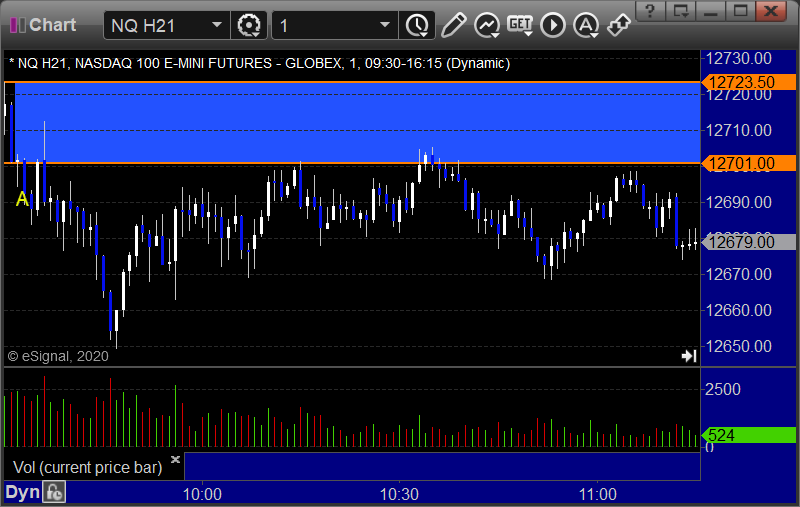This screenshot has height=507, width=800.
Task: Click the 12670.00 price axis label
Action: pyautogui.click(x=738, y=274)
